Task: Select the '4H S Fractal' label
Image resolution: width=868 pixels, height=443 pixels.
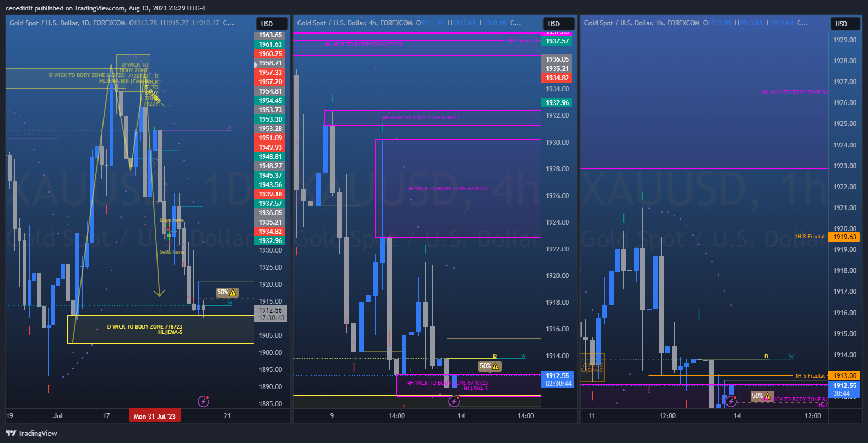Action: tap(522, 41)
